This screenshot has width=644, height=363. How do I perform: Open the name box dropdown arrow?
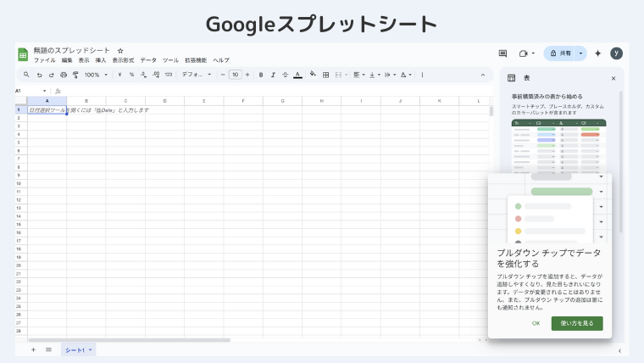coord(44,91)
